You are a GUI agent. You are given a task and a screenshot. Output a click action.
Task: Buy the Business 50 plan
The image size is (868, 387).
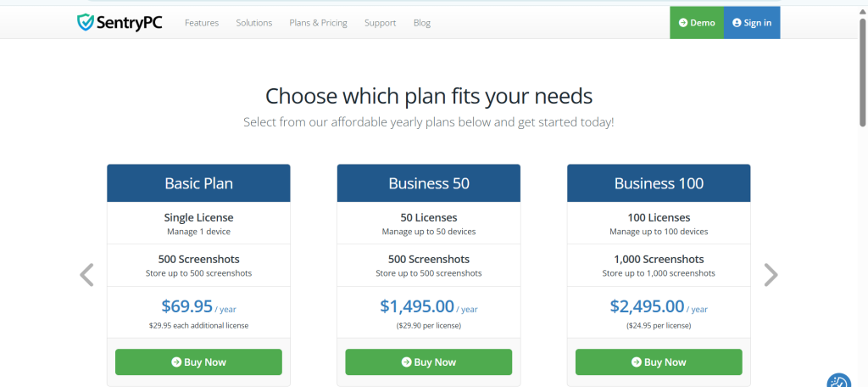point(428,362)
